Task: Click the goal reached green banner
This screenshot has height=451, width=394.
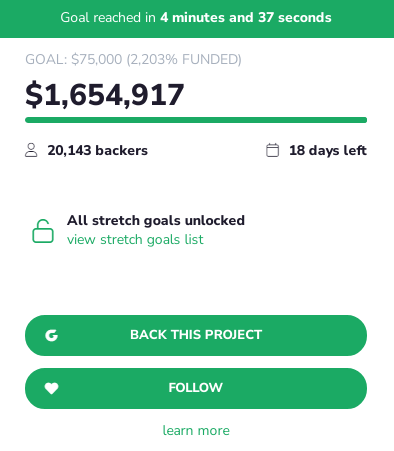Action: click(197, 19)
